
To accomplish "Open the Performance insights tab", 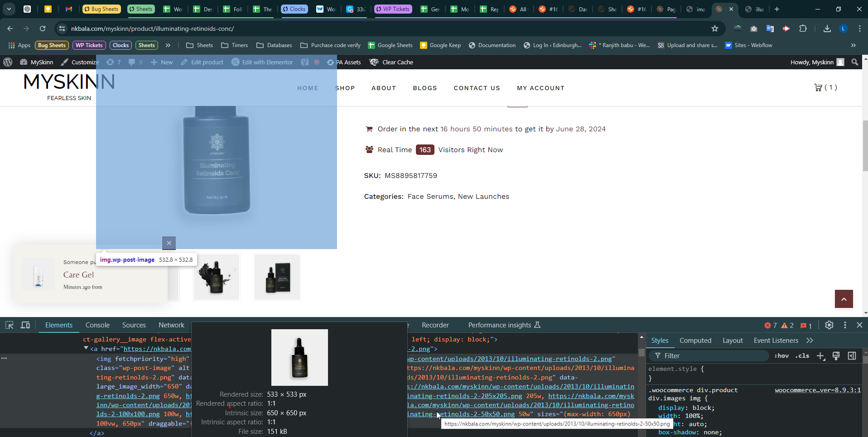I will (504, 325).
